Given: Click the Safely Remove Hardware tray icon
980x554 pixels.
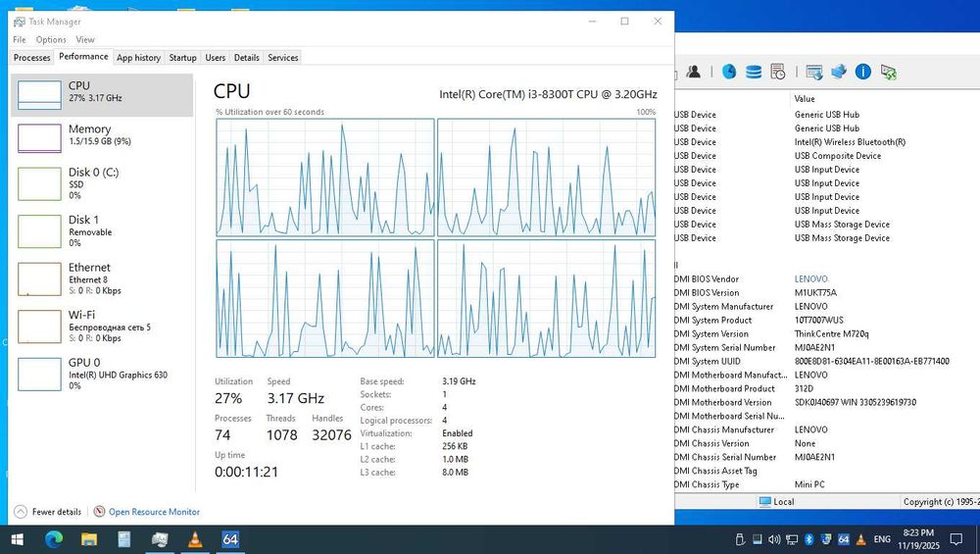Looking at the screenshot, I should click(739, 539).
